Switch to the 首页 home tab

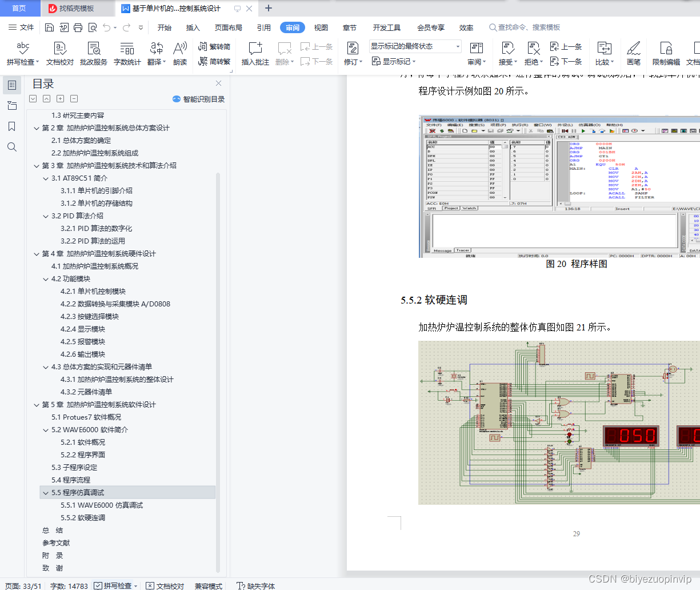[x=19, y=8]
